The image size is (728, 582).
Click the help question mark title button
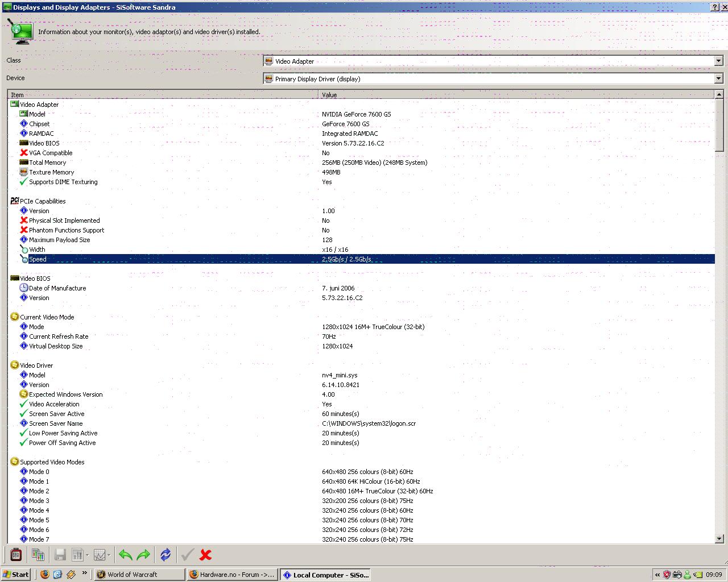[715, 7]
